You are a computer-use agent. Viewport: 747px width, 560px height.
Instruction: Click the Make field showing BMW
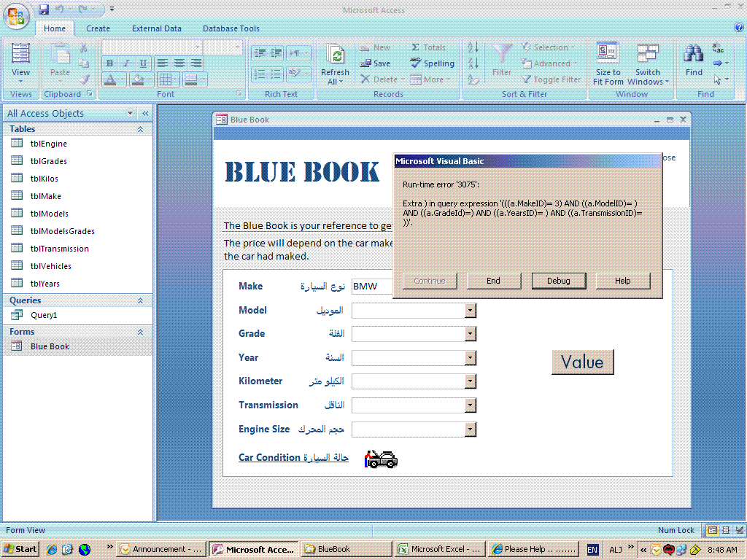pos(372,286)
